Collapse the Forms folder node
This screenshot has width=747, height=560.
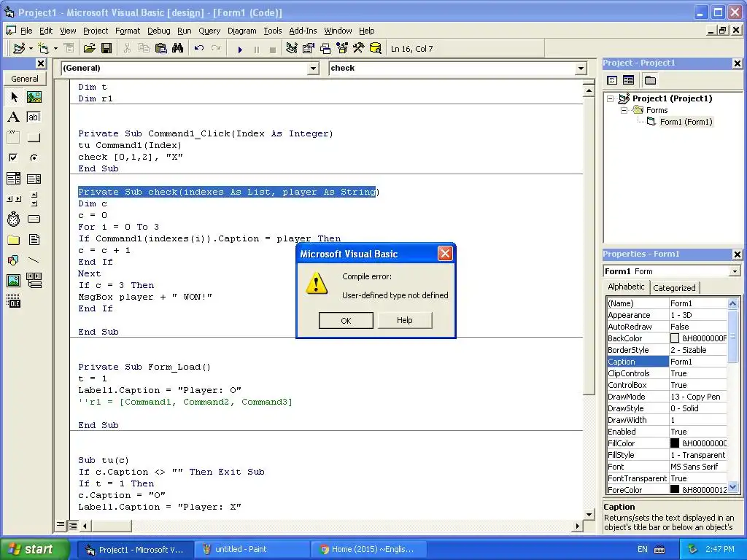pos(624,110)
